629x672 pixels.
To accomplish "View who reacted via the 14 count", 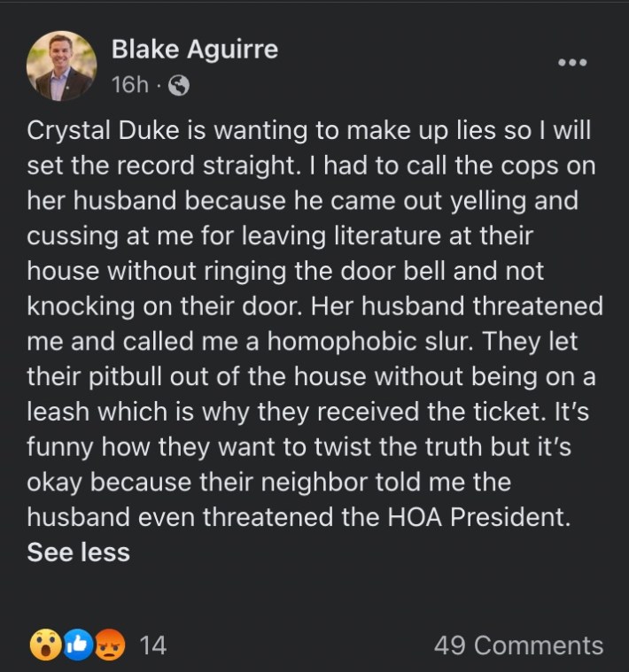I will tap(153, 645).
